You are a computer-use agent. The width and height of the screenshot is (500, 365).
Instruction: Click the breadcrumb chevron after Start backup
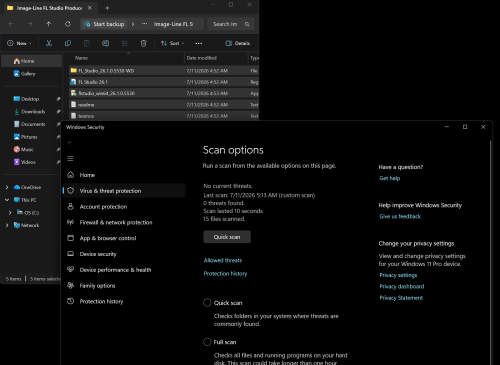133,24
